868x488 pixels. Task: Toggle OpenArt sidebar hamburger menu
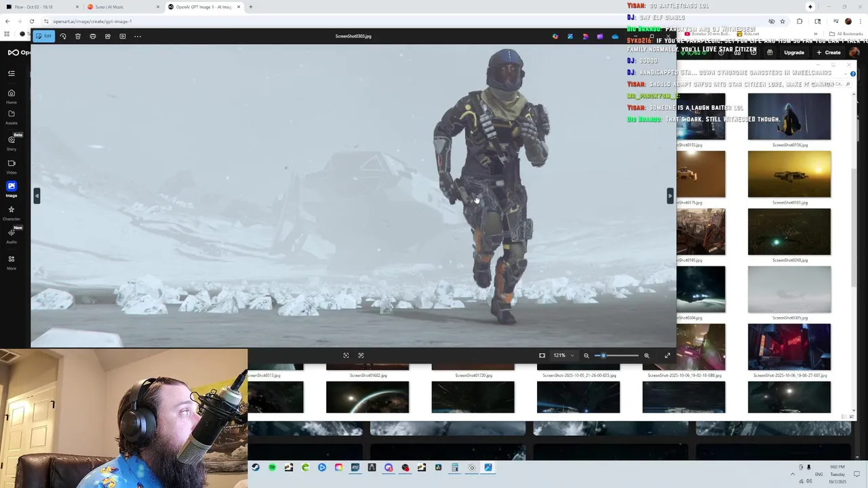pos(12,73)
